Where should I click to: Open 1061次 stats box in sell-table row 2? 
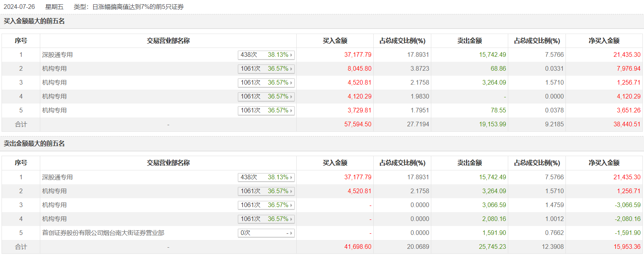(x=266, y=191)
